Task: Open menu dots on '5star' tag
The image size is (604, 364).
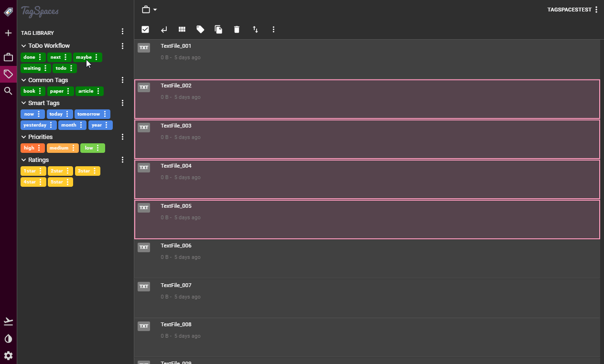Action: click(x=68, y=182)
